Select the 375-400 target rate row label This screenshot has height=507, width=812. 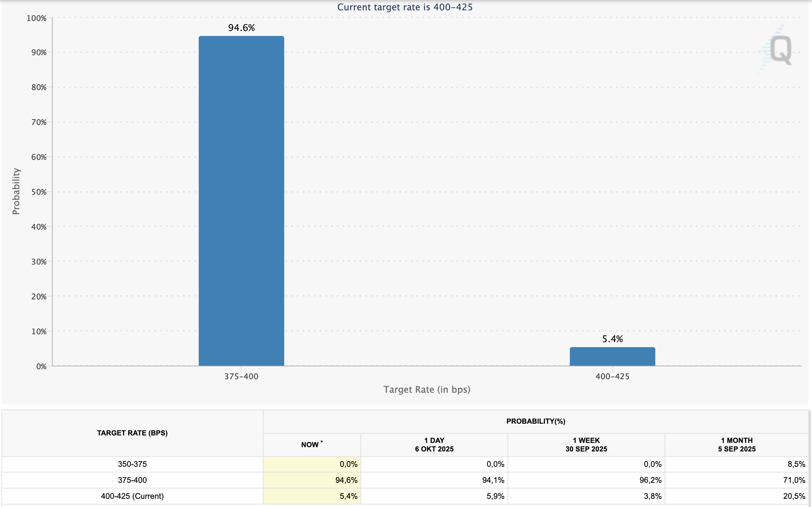(132, 480)
